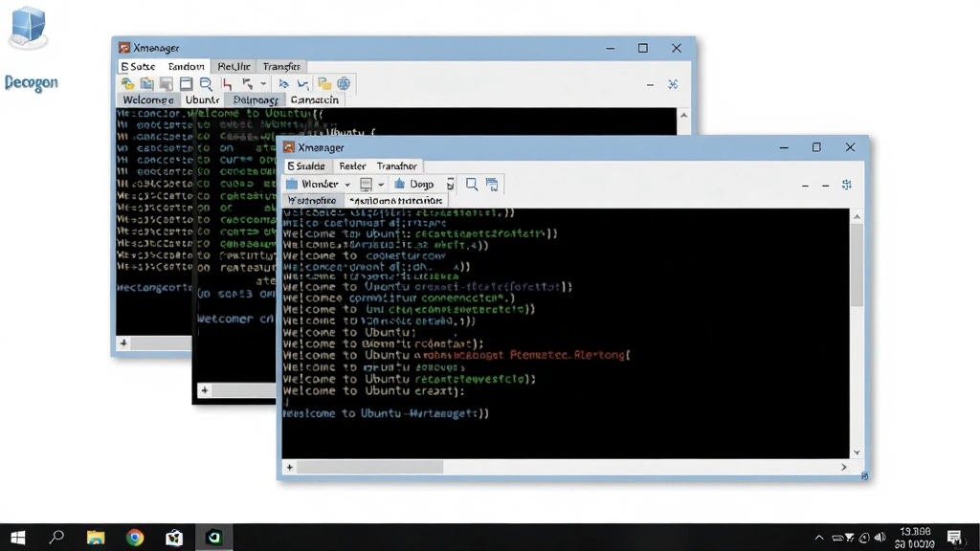Open the 'Reeler' menu in front Xmanager window
The height and width of the screenshot is (551, 980).
coord(352,166)
